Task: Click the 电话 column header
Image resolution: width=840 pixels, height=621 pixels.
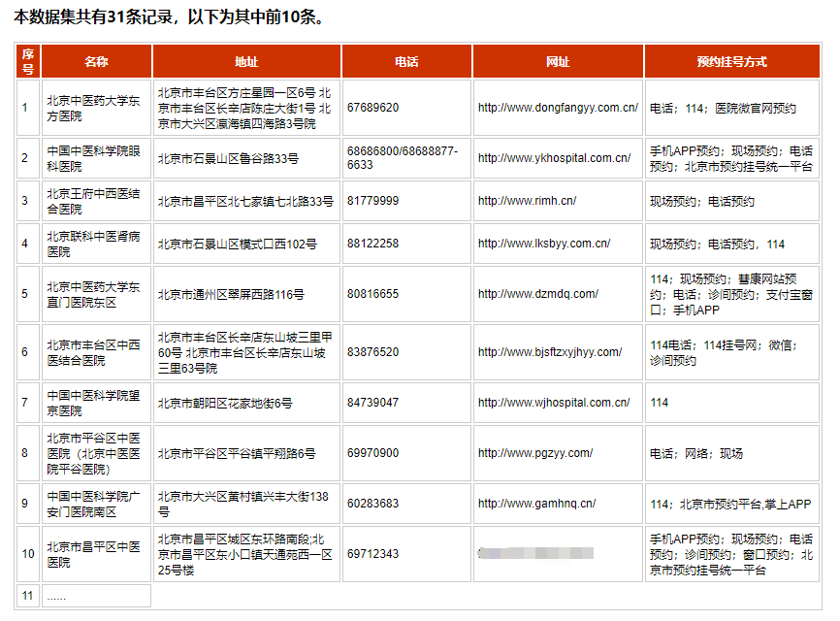Action: pos(406,61)
